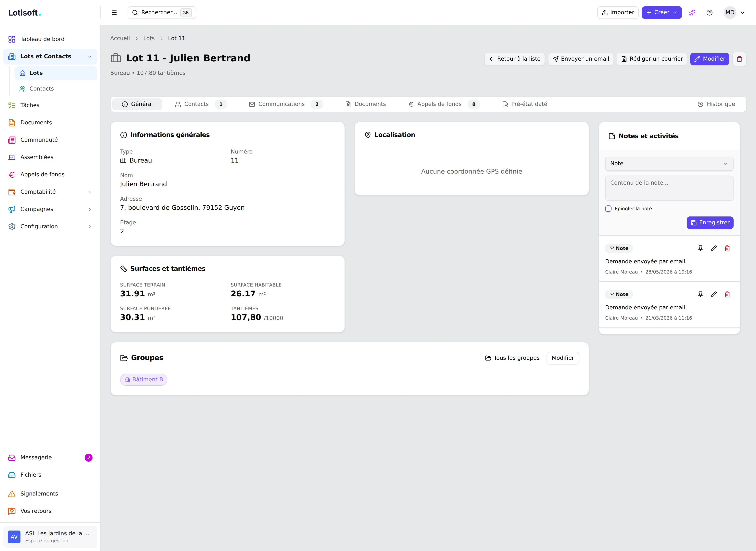This screenshot has width=756, height=551.
Task: Switch to the Appels de fonds tab
Action: tap(444, 104)
